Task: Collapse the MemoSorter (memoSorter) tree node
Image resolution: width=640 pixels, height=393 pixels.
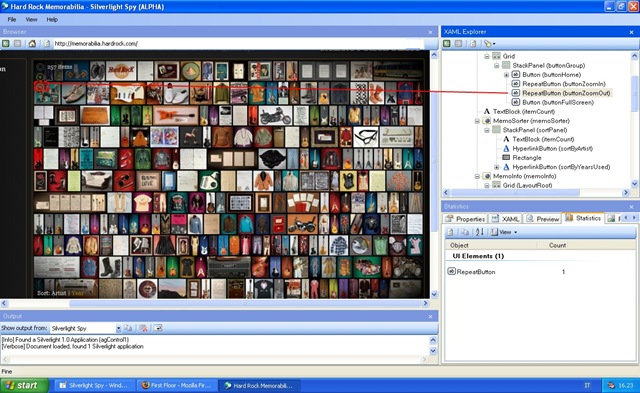Action: pyautogui.click(x=477, y=121)
